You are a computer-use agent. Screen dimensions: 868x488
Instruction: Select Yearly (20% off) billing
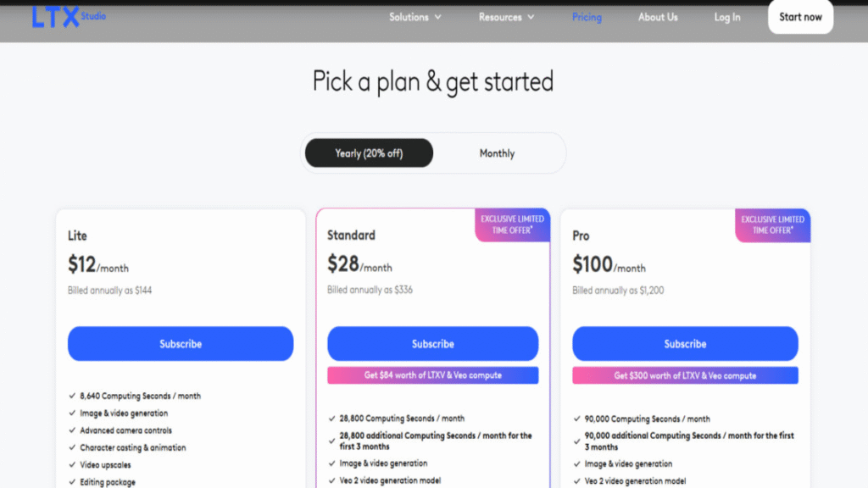click(x=370, y=153)
